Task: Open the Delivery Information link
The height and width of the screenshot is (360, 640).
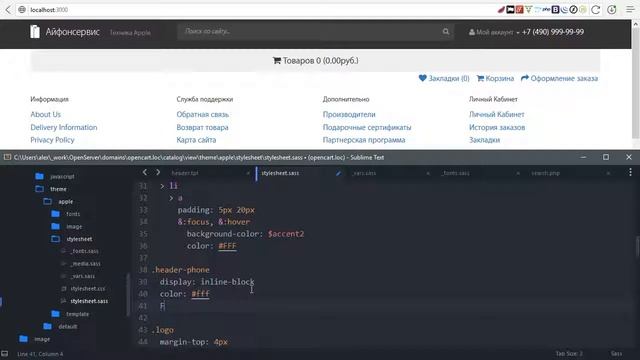Action: [x=64, y=127]
